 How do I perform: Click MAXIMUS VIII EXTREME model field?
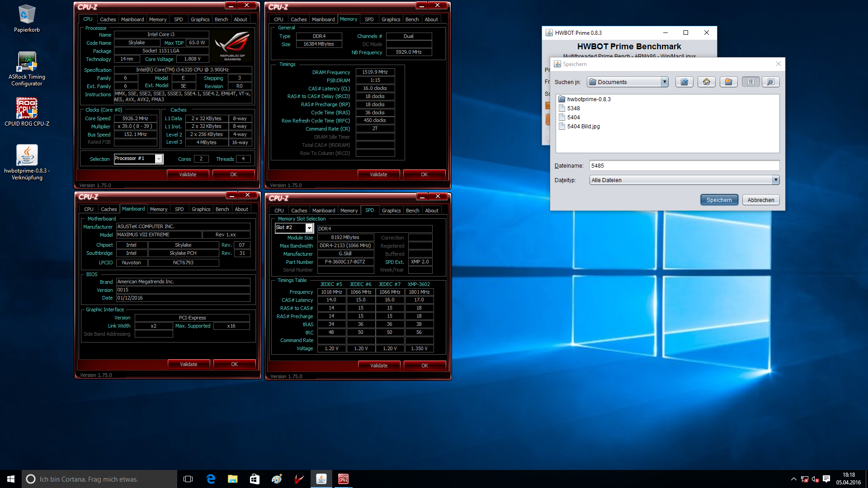pos(159,235)
